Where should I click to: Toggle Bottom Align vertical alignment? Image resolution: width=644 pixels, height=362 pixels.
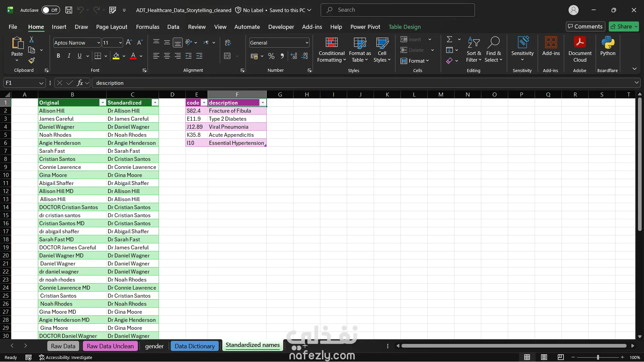[x=178, y=43]
